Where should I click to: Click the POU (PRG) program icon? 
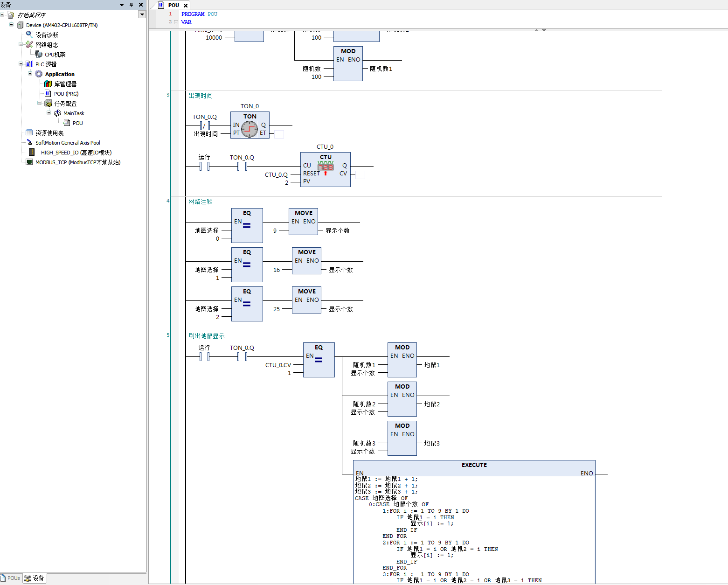48,94
